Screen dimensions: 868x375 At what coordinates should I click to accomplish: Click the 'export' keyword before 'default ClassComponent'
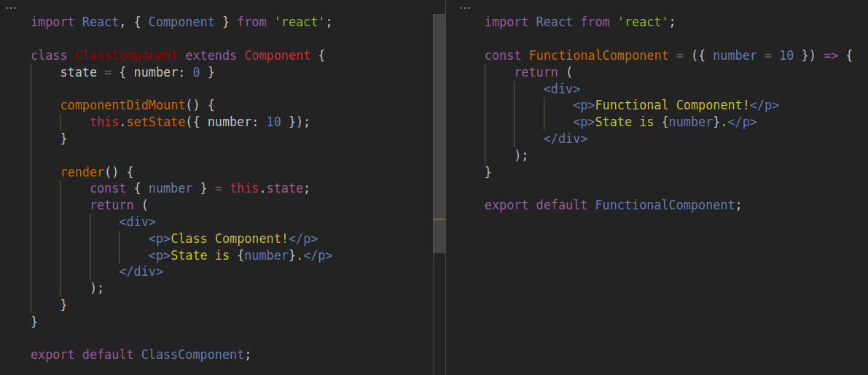[53, 355]
